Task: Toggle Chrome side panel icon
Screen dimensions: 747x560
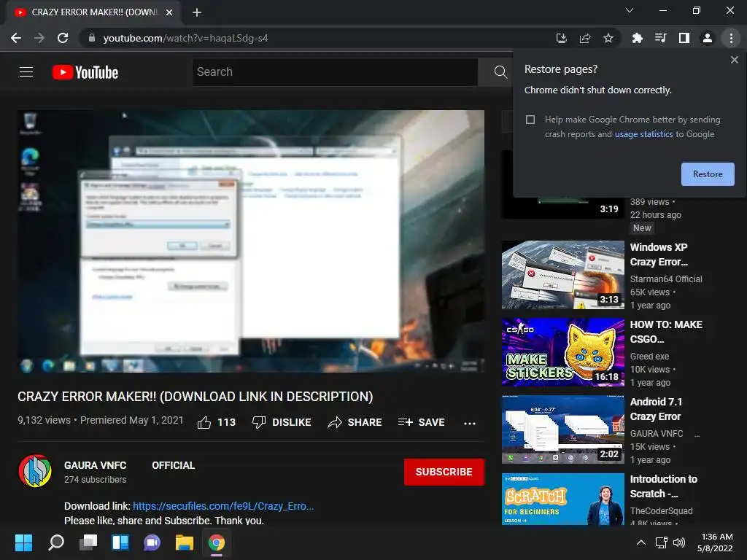Action: (684, 38)
